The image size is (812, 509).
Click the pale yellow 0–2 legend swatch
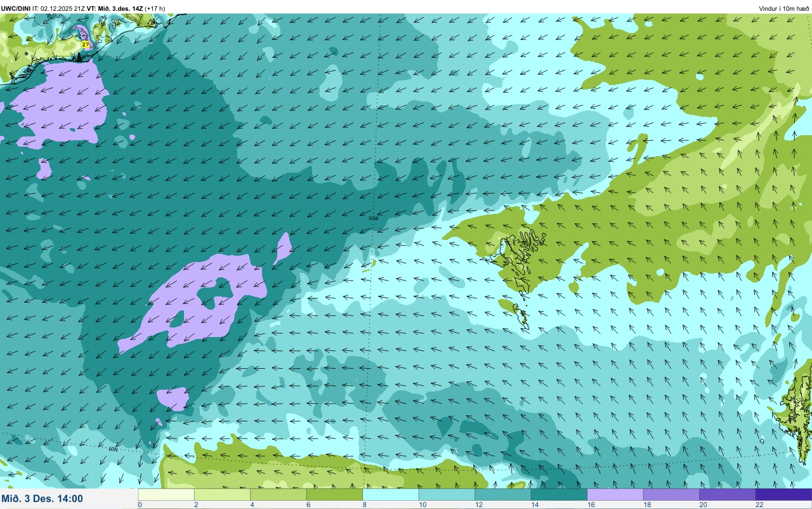click(166, 494)
